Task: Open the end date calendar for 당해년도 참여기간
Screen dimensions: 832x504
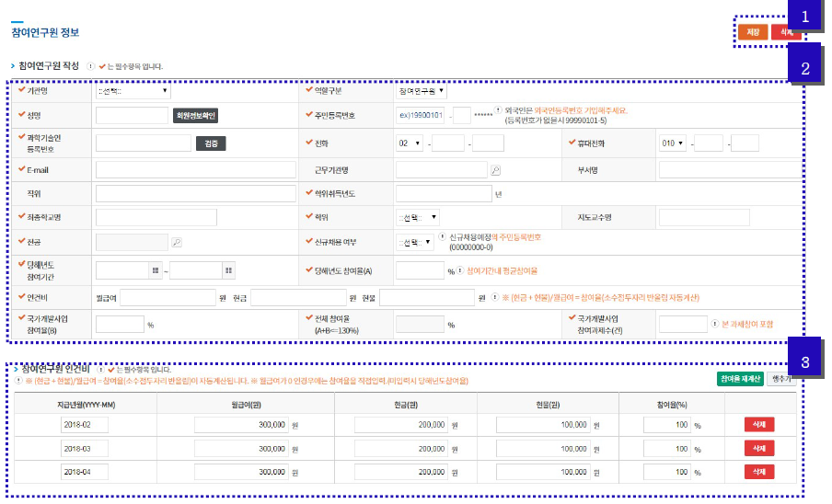Action: coord(228,270)
